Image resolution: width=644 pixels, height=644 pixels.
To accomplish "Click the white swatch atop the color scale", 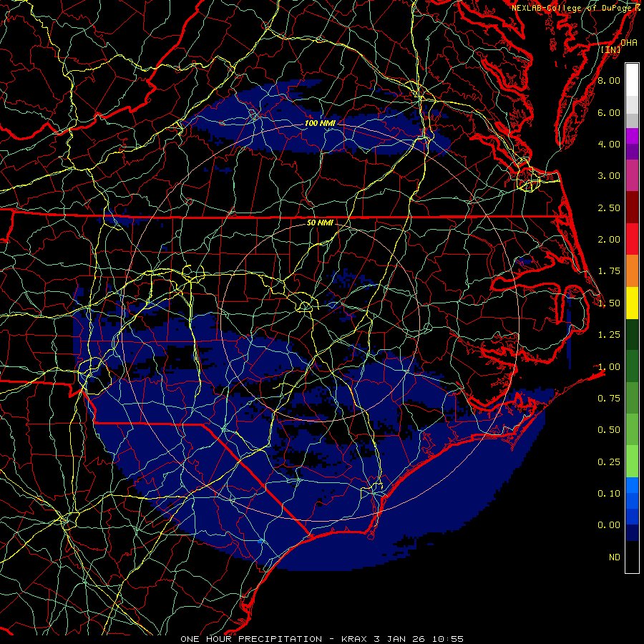I will click(632, 79).
